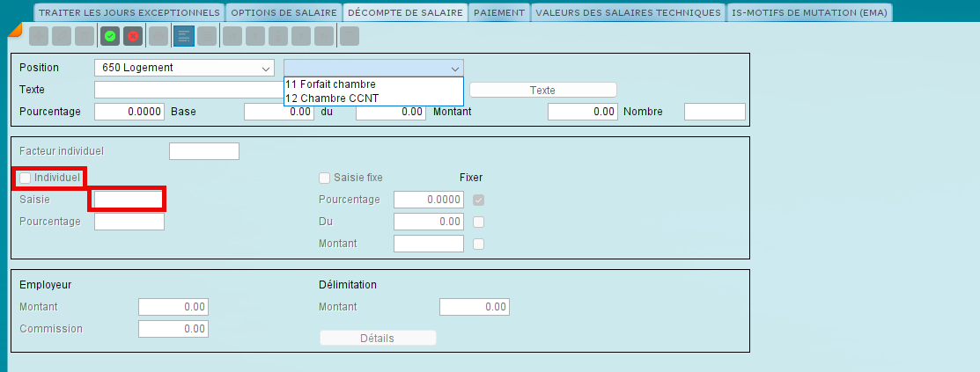
Task: Toggle the Individuel checkbox
Action: (x=25, y=178)
